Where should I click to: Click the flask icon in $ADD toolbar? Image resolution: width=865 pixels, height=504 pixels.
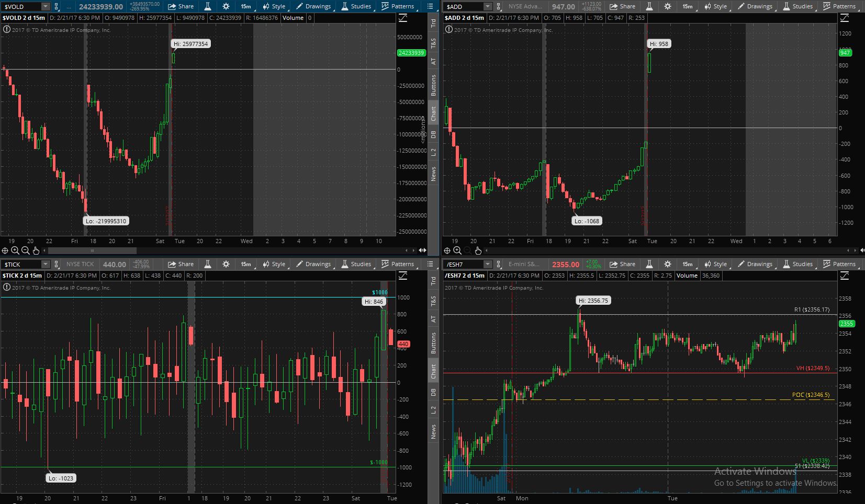pyautogui.click(x=649, y=6)
